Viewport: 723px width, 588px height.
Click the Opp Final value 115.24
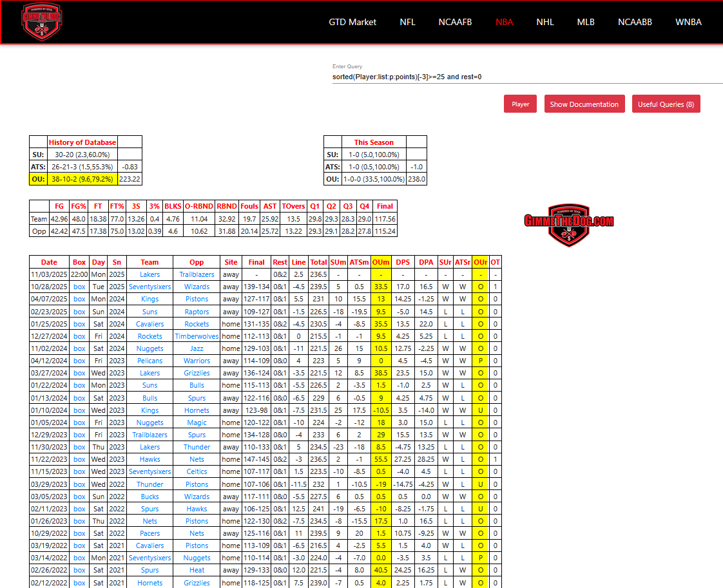pyautogui.click(x=385, y=231)
